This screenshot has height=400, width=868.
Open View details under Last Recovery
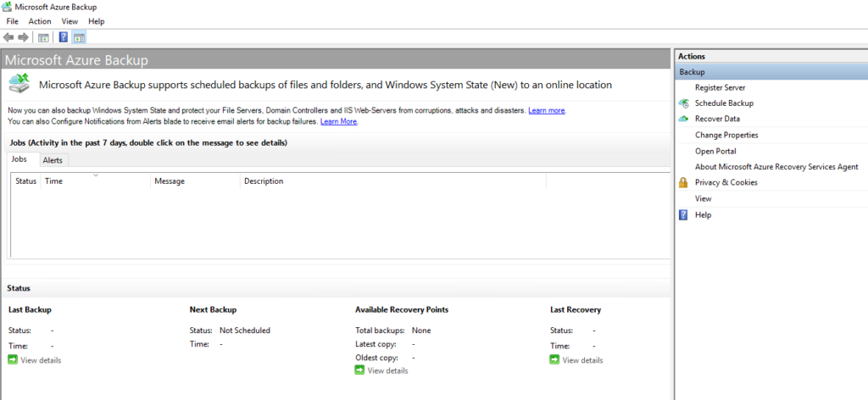click(583, 361)
